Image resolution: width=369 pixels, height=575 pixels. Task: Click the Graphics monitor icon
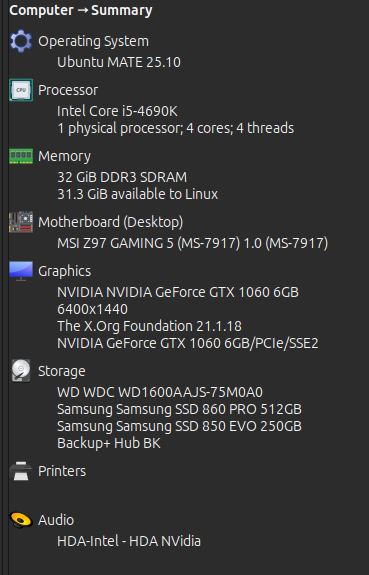coord(21,271)
